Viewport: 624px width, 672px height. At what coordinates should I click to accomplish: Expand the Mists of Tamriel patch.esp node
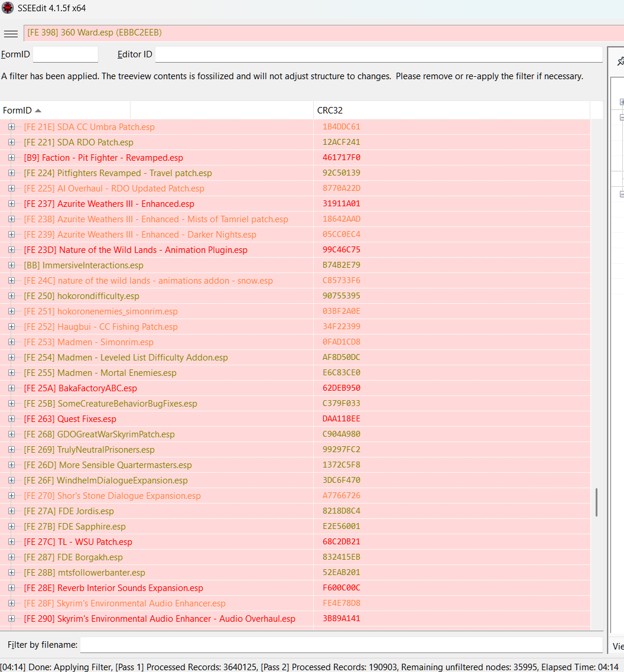point(12,219)
